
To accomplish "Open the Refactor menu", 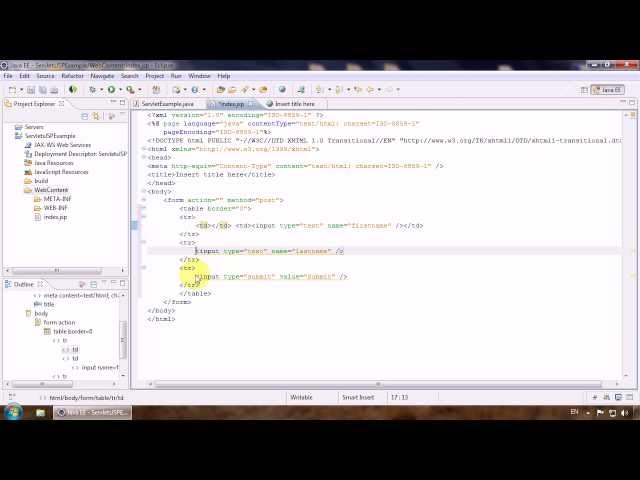I will (x=72, y=76).
